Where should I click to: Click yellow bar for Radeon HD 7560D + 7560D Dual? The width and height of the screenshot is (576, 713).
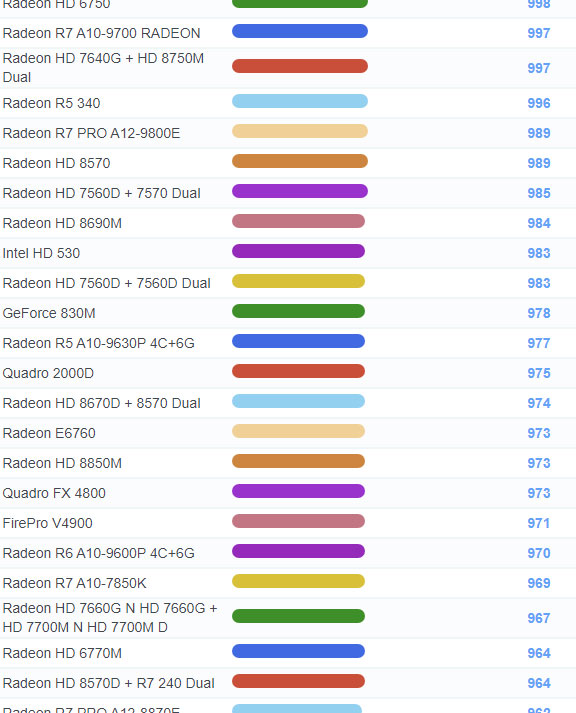tap(298, 281)
